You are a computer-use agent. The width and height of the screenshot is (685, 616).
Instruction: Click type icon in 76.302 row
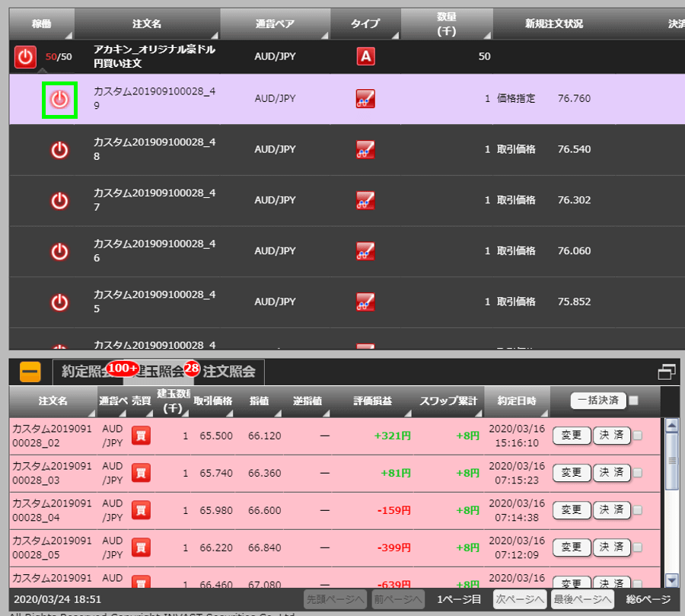pos(365,200)
